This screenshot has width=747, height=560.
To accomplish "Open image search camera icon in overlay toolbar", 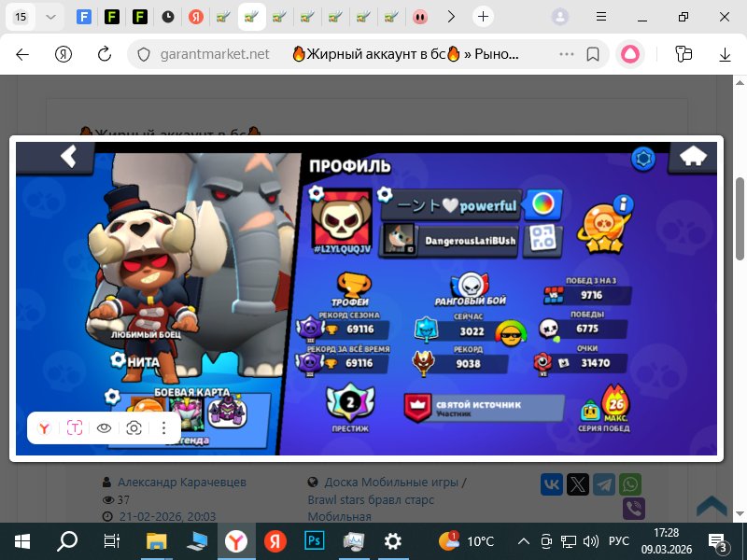I will (x=134, y=427).
